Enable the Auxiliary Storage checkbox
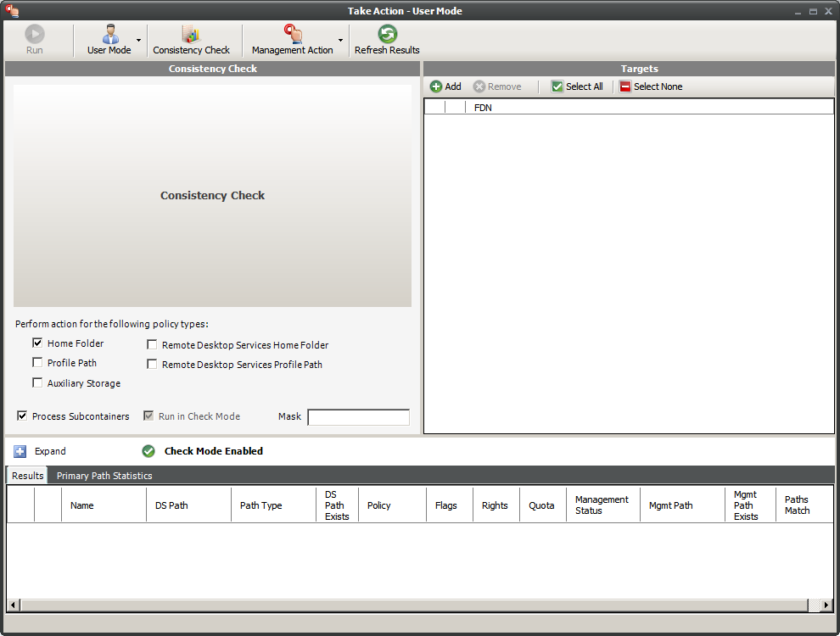The image size is (840, 636). pos(37,382)
